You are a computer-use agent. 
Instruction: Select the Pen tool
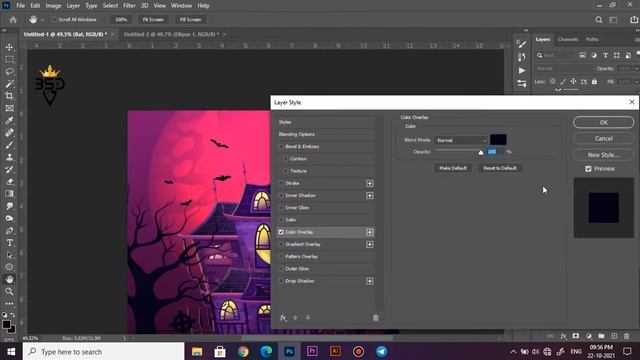point(9,231)
